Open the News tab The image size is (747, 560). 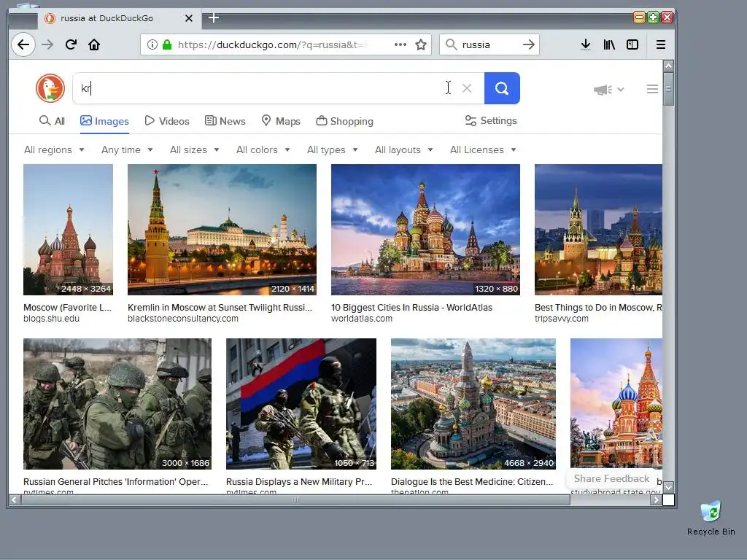click(x=225, y=121)
